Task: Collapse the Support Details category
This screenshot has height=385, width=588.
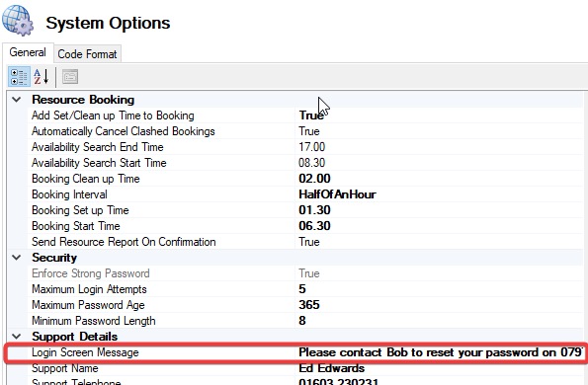Action: click(x=16, y=337)
